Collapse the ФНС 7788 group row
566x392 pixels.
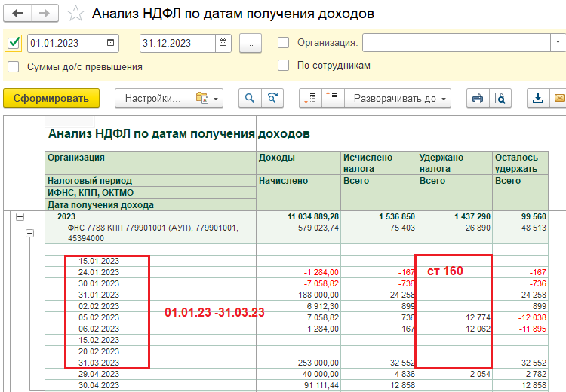click(30, 234)
